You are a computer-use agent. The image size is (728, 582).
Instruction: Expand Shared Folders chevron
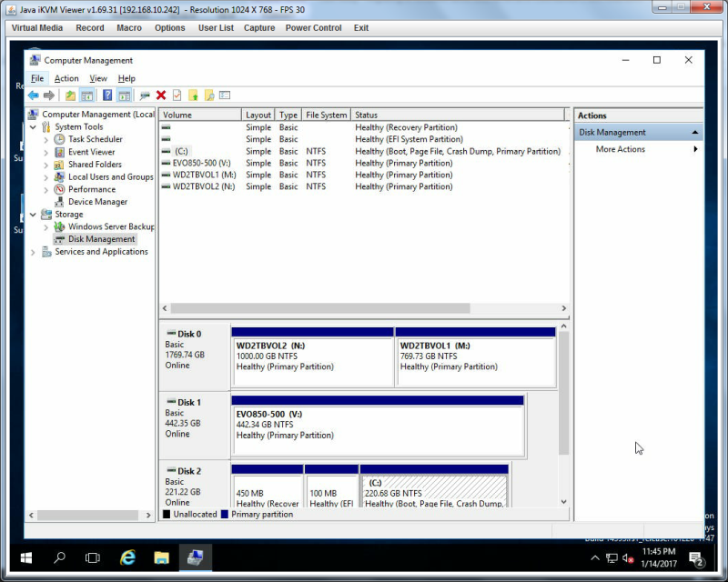point(46,165)
